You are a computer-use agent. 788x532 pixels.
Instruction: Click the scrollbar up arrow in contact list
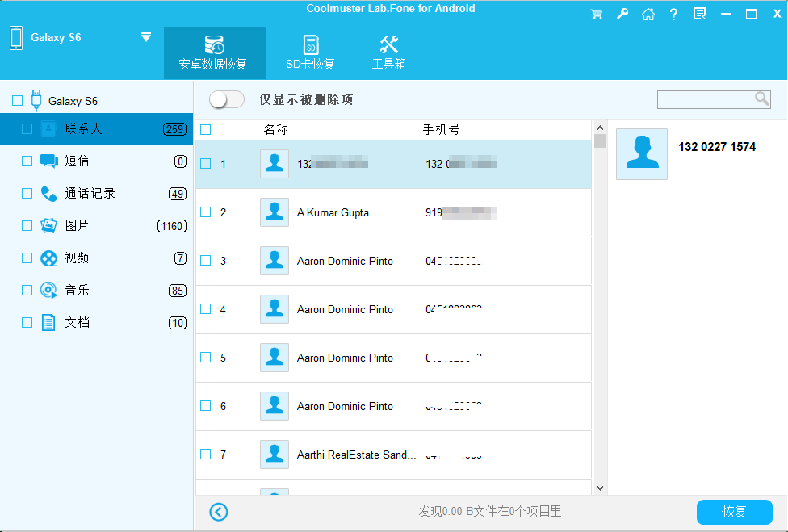tap(600, 128)
